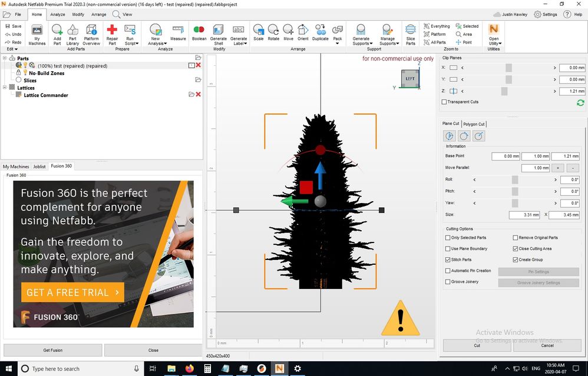Collapse the Parts tree node

pos(5,58)
